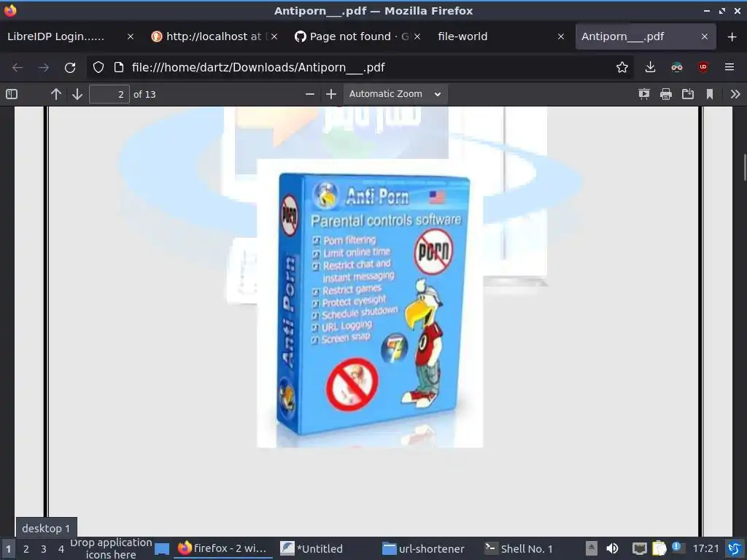Close the LibreIDP Login tab
Screen dimensions: 747x560
point(131,36)
